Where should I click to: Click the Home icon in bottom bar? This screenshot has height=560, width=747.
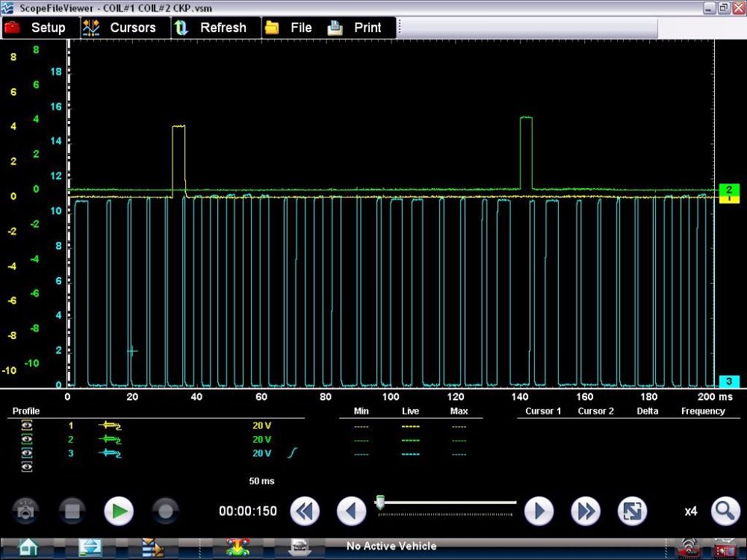coord(28,547)
